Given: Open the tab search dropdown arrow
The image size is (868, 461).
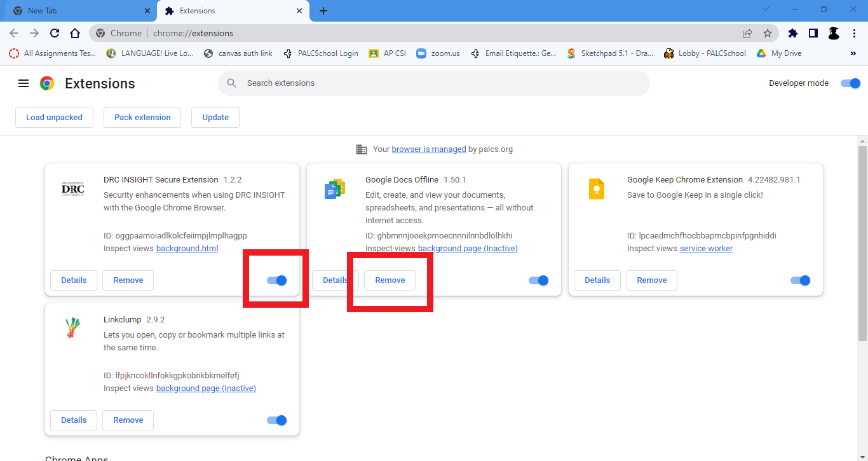Looking at the screenshot, I should click(x=765, y=10).
